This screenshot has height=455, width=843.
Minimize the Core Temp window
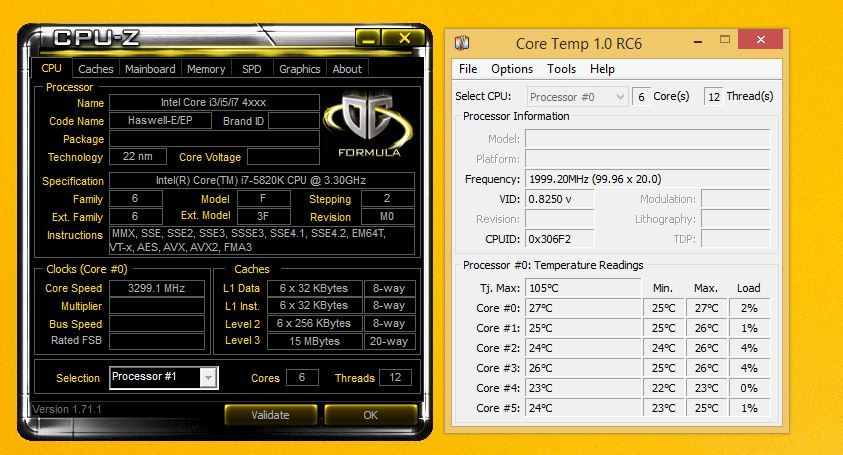[698, 41]
